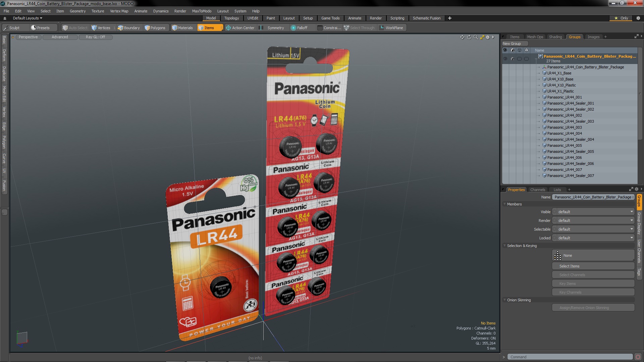
Task: Add a tab next to Lists
Action: (569, 190)
